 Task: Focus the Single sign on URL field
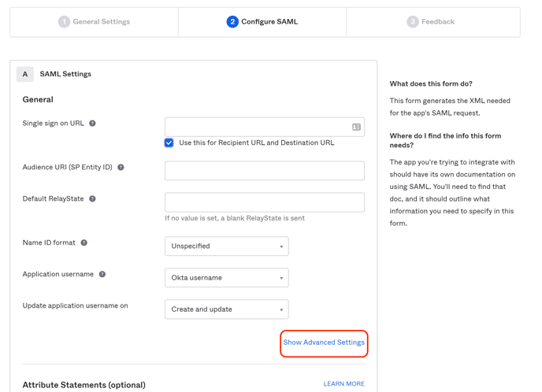pyautogui.click(x=256, y=127)
